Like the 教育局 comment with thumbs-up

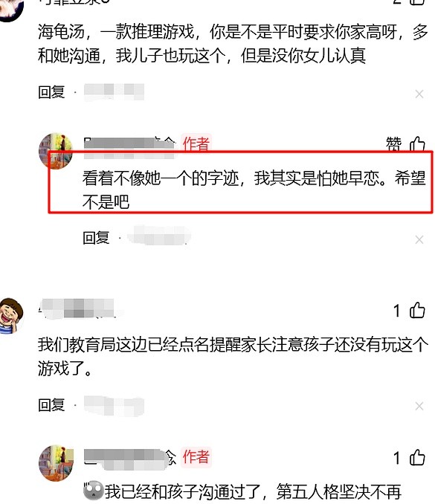point(417,311)
